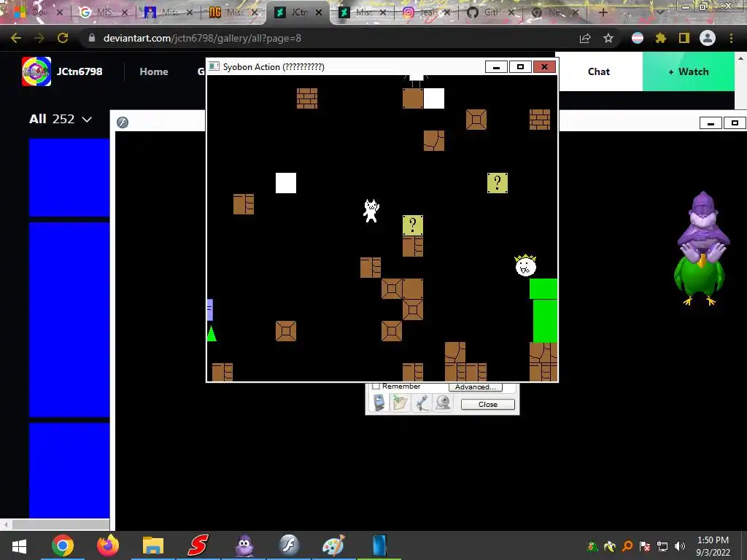Open Flash microphone settings tab
This screenshot has height=560, width=747.
tap(422, 402)
